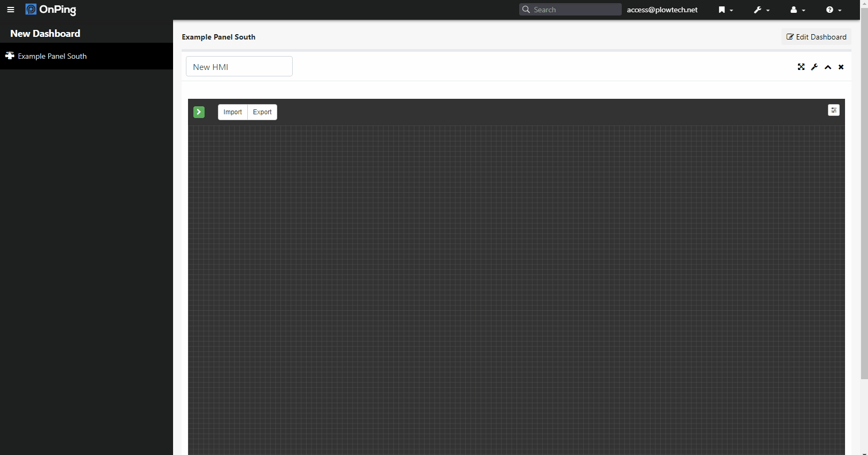Screen dimensions: 868x455
Task: Expand the panel to fullscreen
Action: tap(801, 67)
